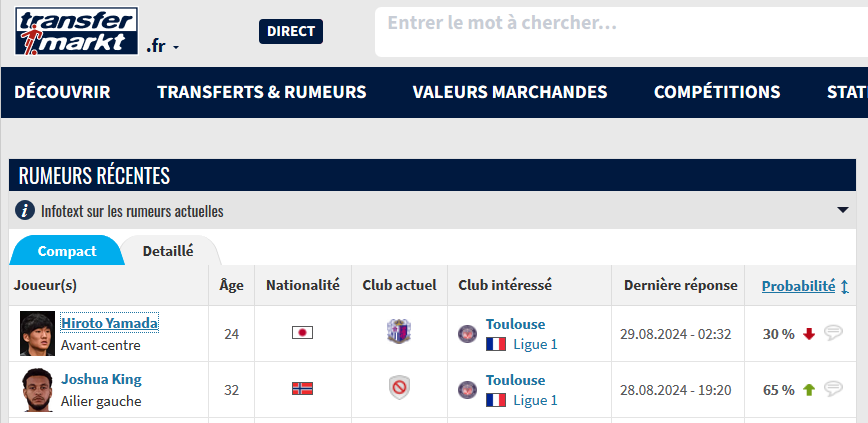868x423 pixels.
Task: Click the DIRECT button
Action: pos(291,32)
